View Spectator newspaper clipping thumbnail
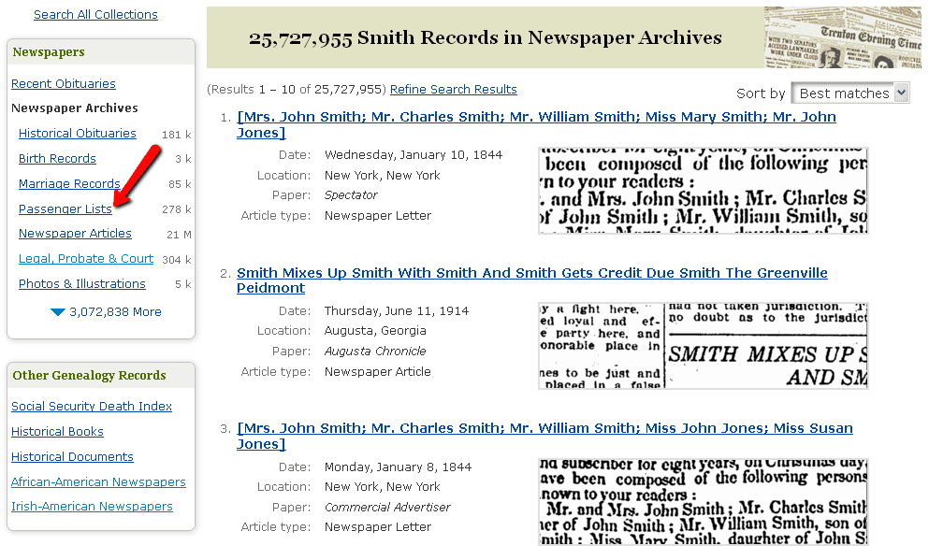 [x=703, y=190]
